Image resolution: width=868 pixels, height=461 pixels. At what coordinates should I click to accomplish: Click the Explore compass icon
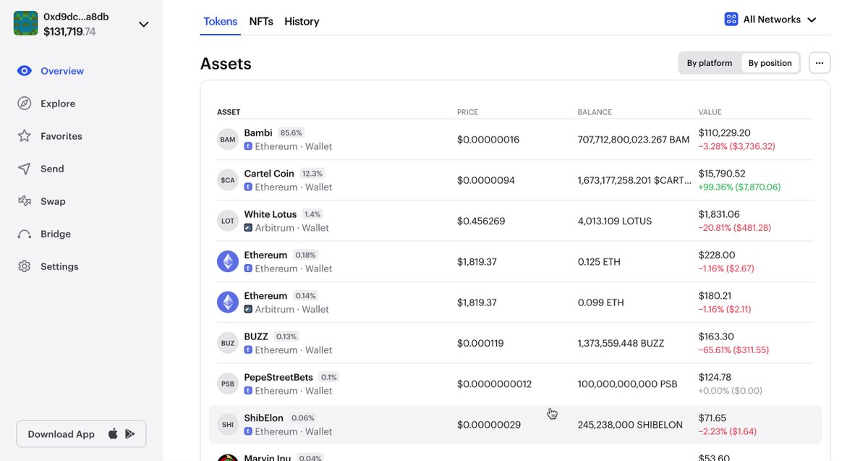pyautogui.click(x=25, y=103)
